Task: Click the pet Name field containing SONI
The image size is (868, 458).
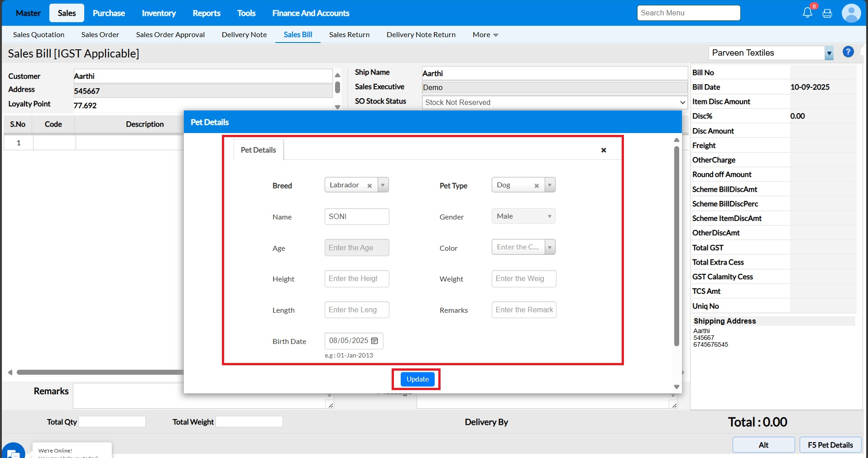Action: (357, 216)
